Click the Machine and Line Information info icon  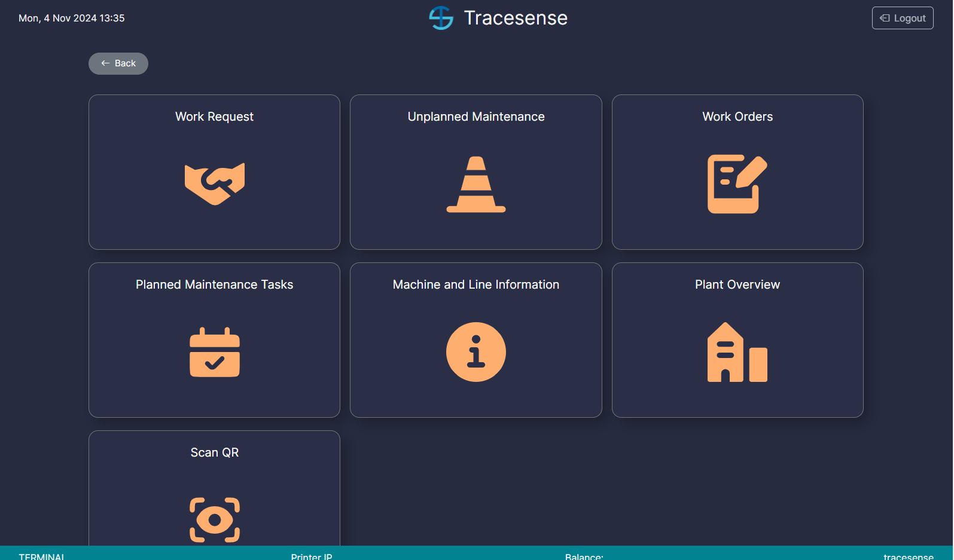click(x=476, y=352)
